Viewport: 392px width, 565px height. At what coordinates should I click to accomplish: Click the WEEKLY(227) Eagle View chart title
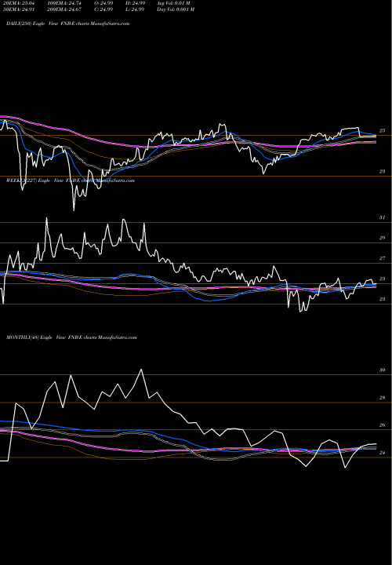71,180
